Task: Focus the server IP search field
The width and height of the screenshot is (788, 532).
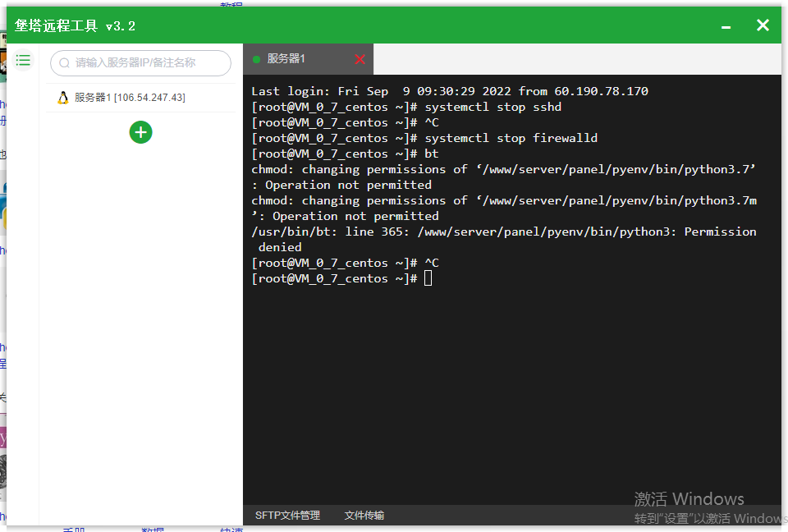Action: (x=140, y=63)
